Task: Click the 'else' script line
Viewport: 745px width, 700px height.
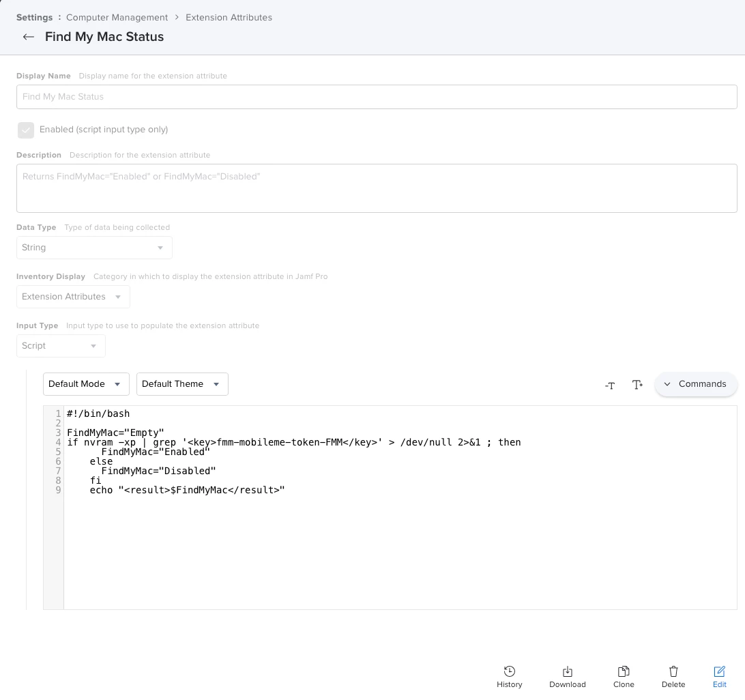Action: coord(101,461)
